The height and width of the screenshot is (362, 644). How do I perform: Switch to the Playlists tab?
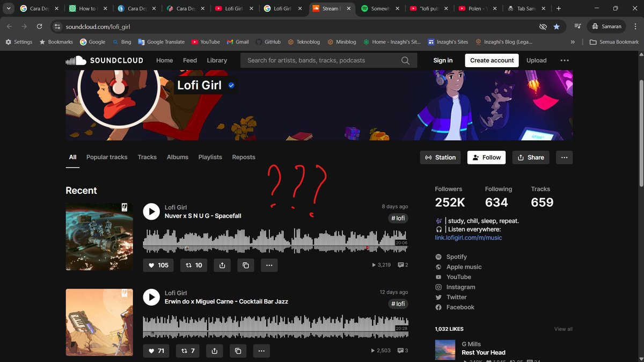click(210, 157)
